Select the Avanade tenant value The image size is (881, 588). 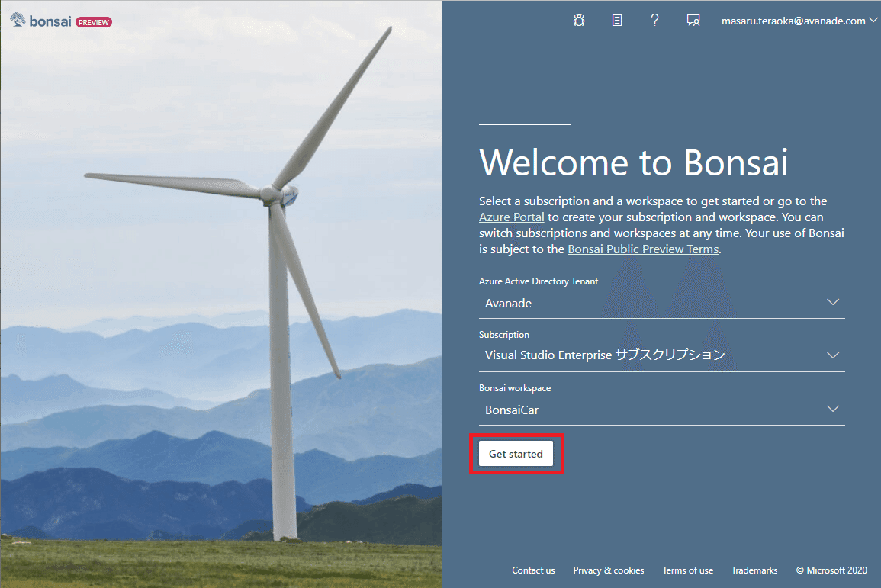click(508, 304)
